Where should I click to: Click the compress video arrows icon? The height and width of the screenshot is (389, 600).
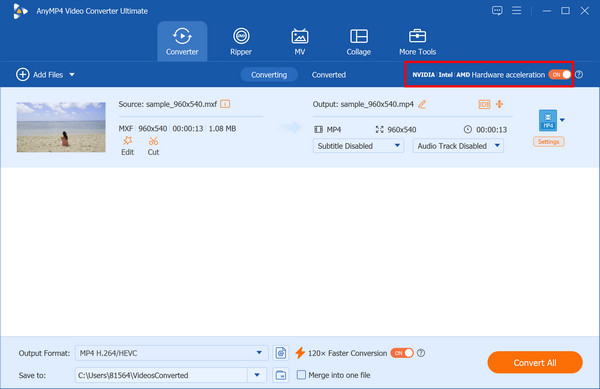coord(500,104)
